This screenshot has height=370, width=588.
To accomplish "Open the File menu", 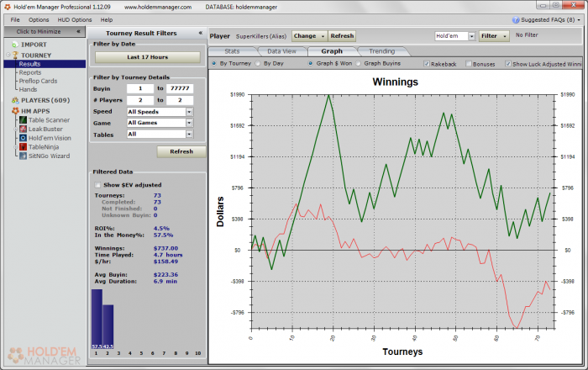I will (x=15, y=20).
